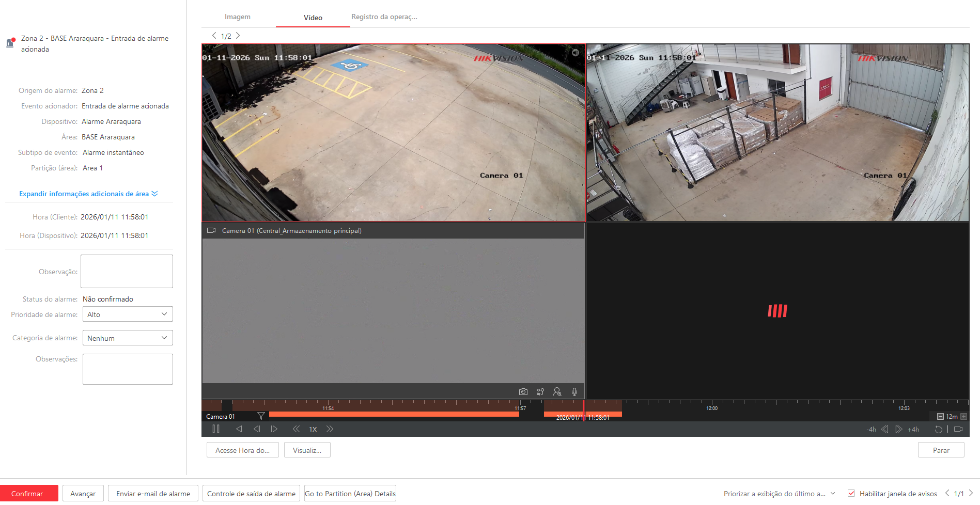Screen dimensions: 980x505
Task: Capture a snapshot with the camera icon
Action: pos(523,392)
